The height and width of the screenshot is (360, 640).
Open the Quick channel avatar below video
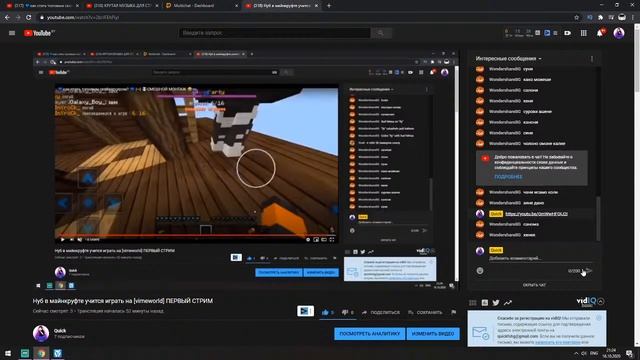(41, 333)
